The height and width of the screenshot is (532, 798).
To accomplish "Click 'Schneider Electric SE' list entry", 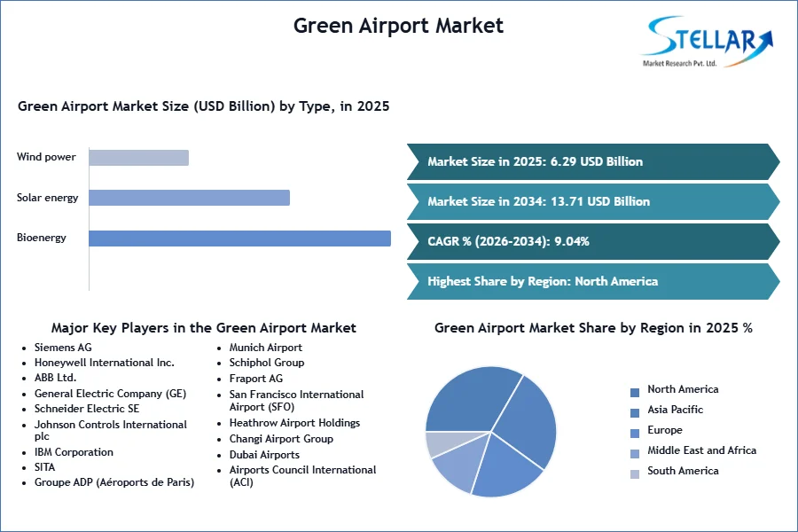I will (x=87, y=408).
